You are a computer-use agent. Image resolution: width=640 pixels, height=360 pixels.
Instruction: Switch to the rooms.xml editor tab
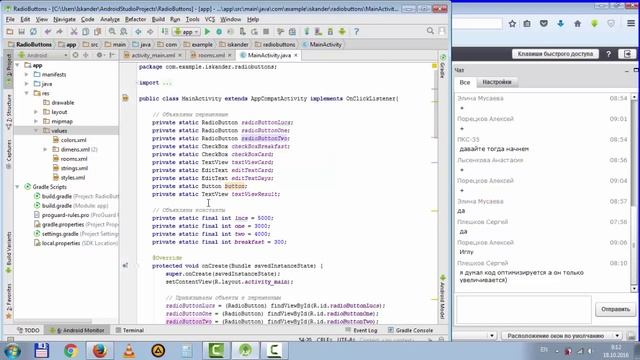211,56
